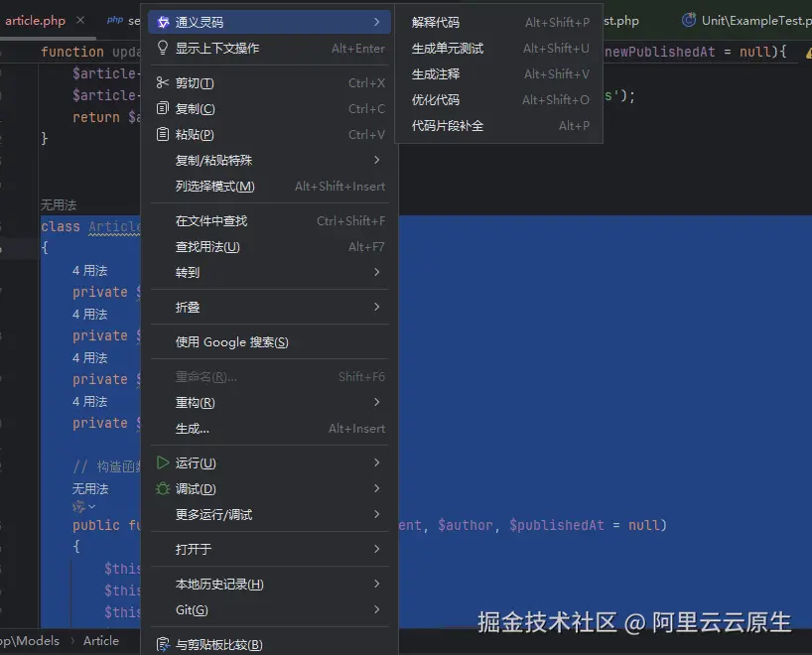Select 与剪贴板比较(B) entry

[x=269, y=645]
